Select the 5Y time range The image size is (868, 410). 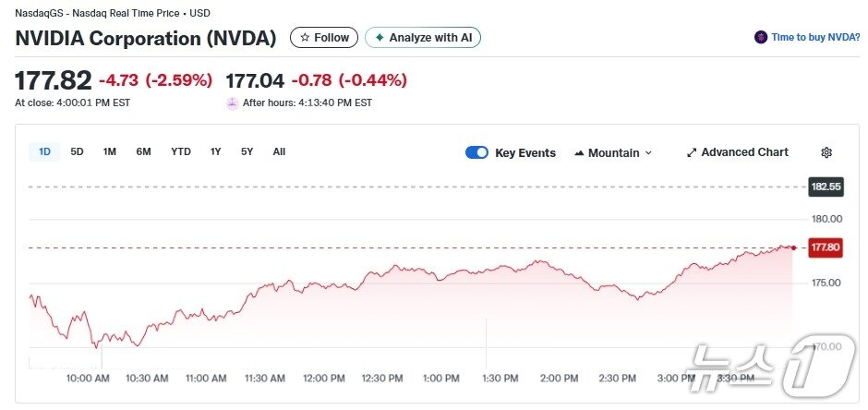point(247,151)
